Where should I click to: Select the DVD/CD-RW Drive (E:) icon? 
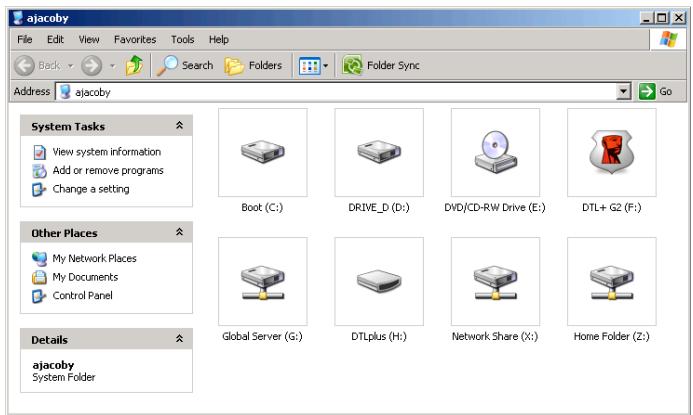(x=495, y=152)
